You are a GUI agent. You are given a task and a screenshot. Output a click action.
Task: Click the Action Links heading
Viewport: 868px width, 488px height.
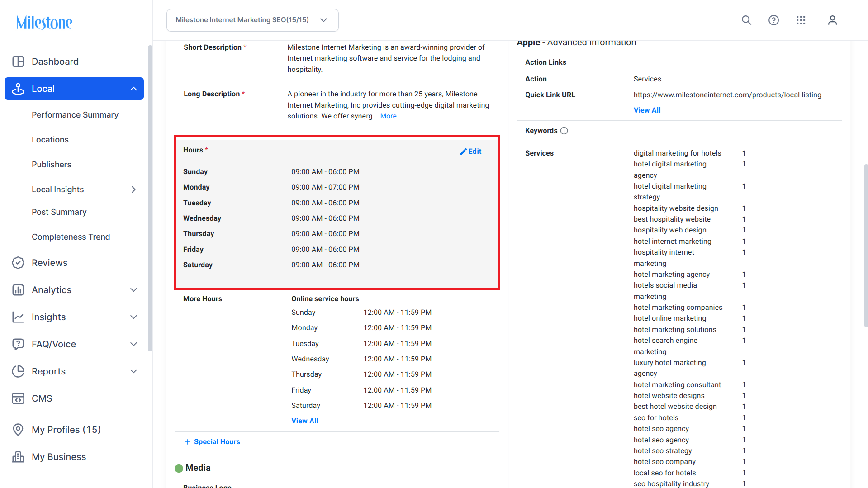pos(545,62)
